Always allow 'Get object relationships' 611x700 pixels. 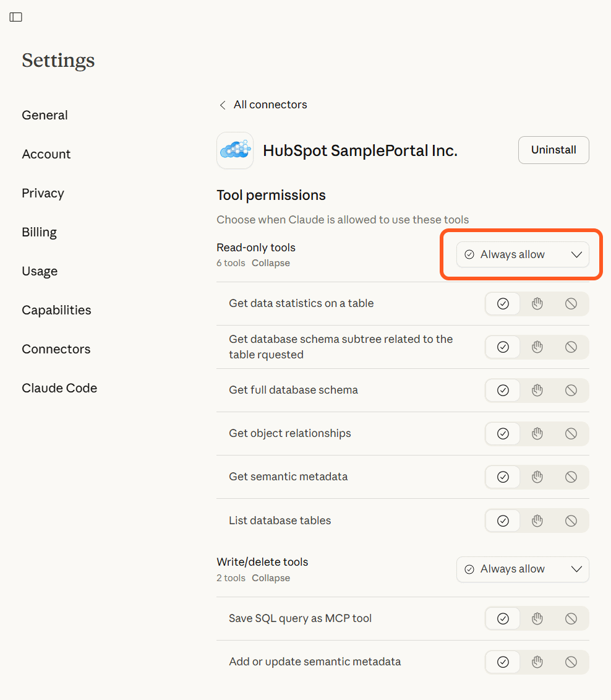(502, 433)
